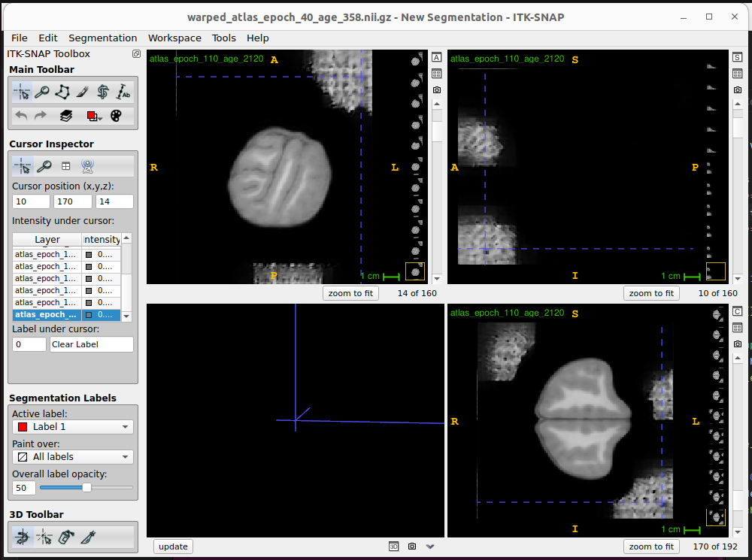
Task: Click coronal slice scrollbar down arrow
Action: [x=738, y=532]
